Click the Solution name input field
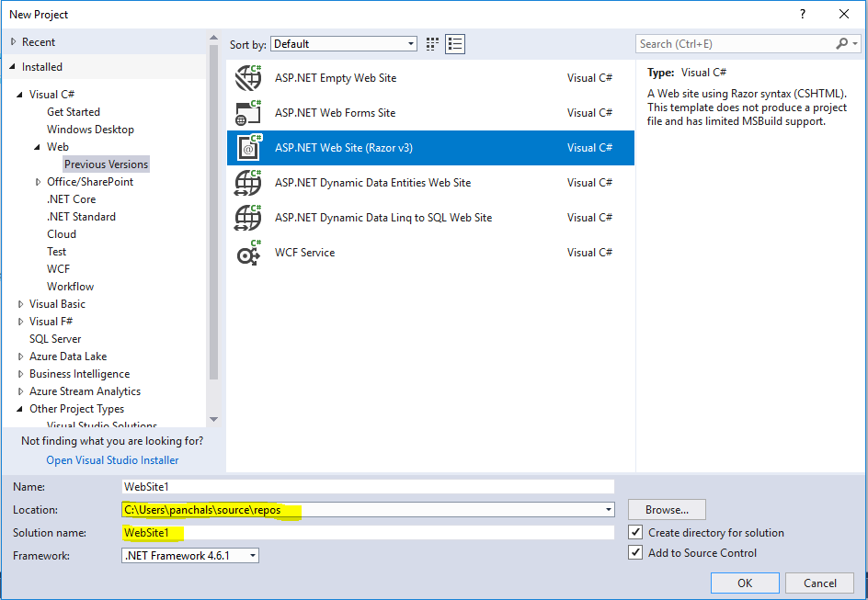868x600 pixels. (368, 533)
